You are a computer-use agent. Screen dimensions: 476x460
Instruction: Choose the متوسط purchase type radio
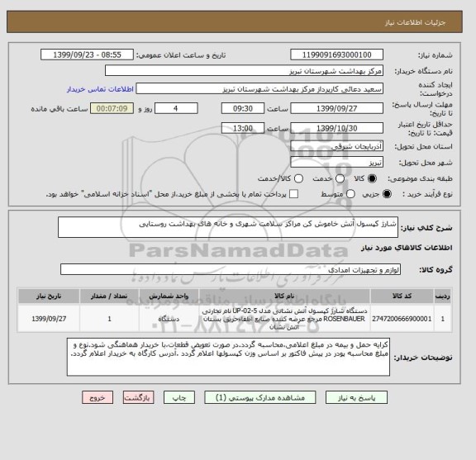pyautogui.click(x=350, y=194)
